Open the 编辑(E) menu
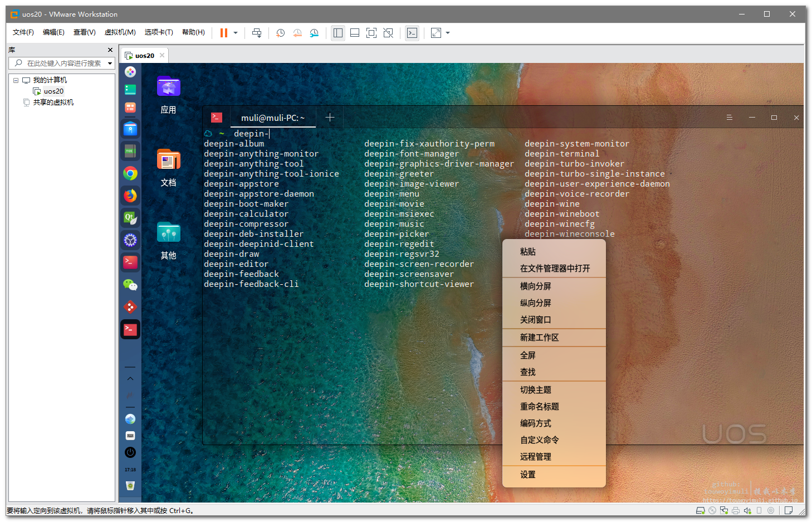The height and width of the screenshot is (522, 812). (x=53, y=32)
